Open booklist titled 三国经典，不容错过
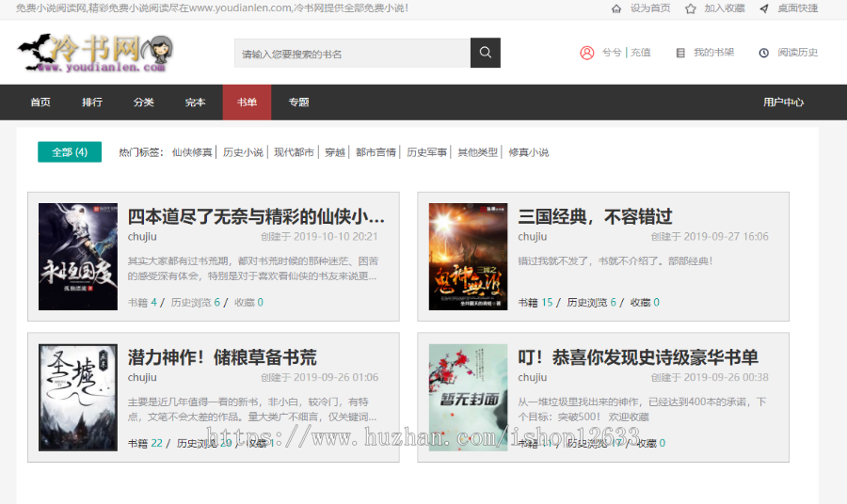Screen dimensions: 847x504 click(595, 217)
